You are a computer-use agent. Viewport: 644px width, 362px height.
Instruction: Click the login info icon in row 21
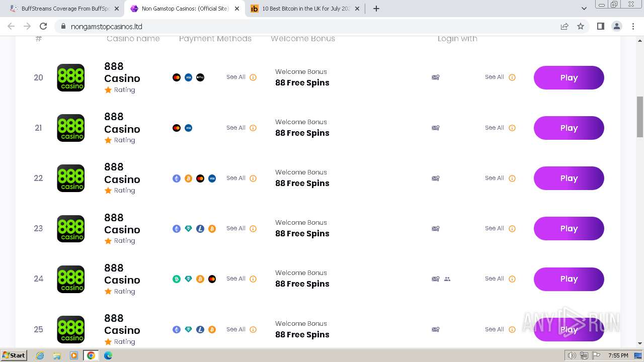point(512,128)
